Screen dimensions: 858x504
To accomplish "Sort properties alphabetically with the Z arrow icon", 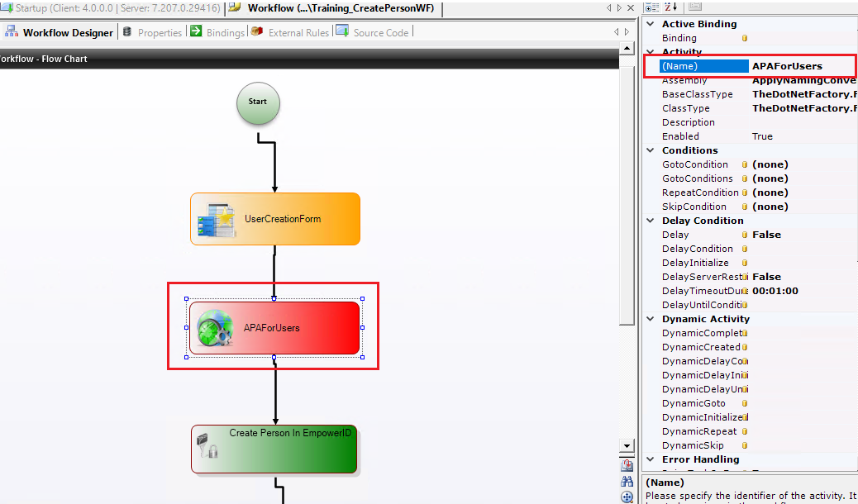I will pos(671,6).
